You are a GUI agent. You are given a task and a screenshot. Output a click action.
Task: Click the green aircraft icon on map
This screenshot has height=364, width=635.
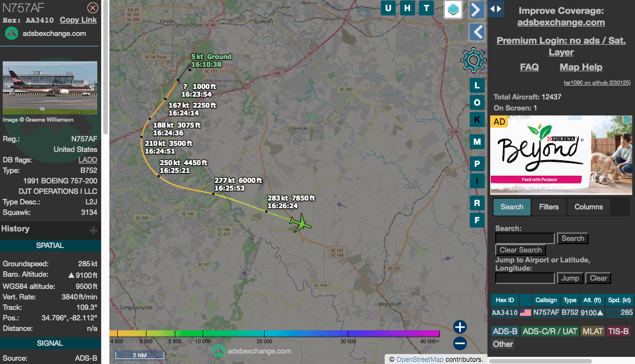(x=301, y=223)
